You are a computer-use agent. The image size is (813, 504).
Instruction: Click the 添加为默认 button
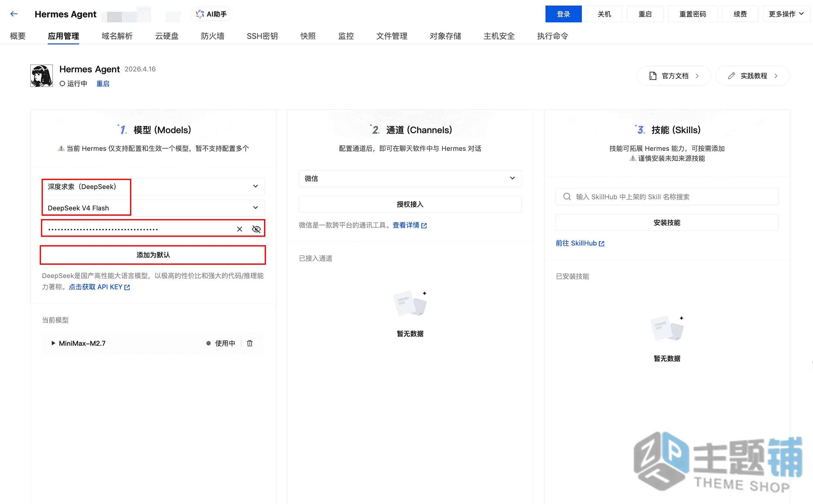click(x=153, y=255)
